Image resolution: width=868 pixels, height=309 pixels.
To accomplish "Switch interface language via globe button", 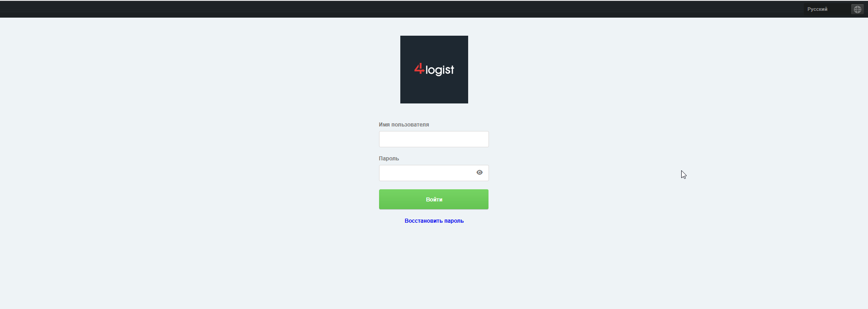I will tap(857, 9).
